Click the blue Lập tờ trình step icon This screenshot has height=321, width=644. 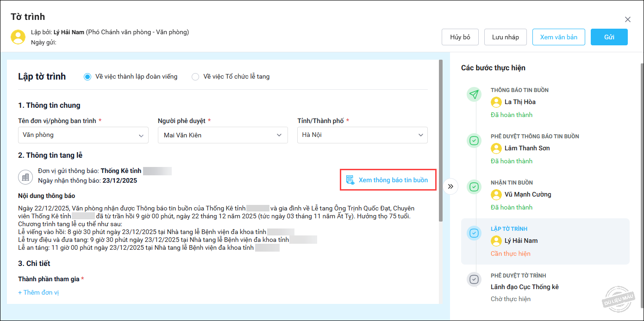coord(474,233)
